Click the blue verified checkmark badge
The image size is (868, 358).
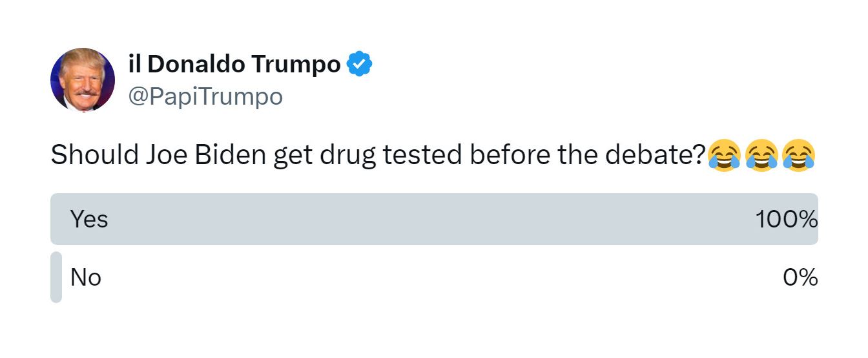[x=360, y=65]
